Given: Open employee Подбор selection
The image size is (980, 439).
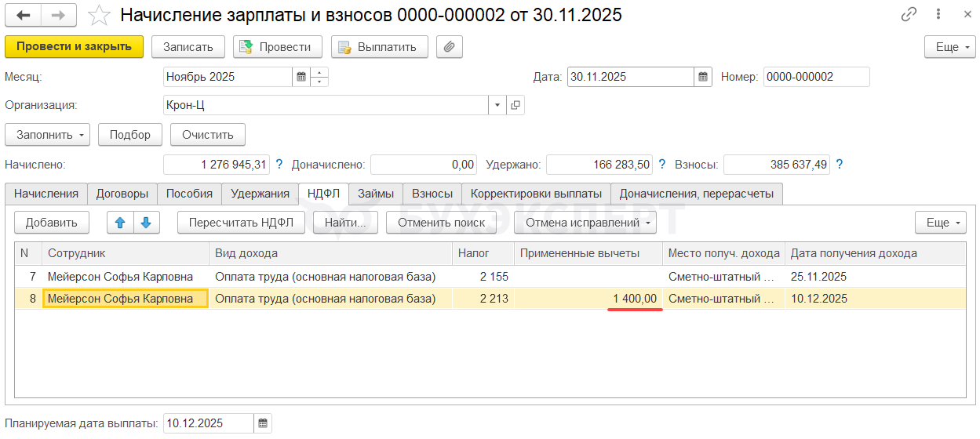Looking at the screenshot, I should (x=130, y=135).
